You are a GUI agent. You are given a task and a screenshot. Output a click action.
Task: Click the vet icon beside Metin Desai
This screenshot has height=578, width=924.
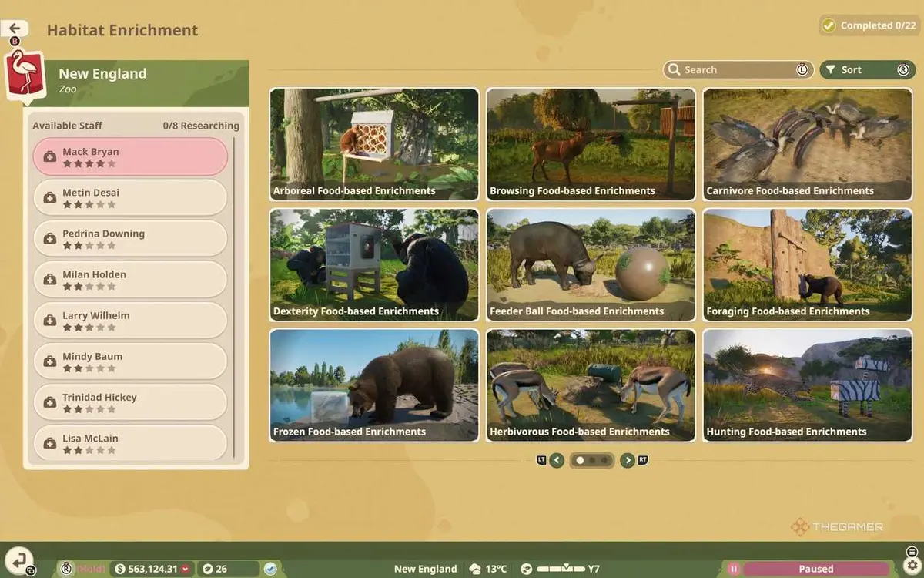coord(50,197)
